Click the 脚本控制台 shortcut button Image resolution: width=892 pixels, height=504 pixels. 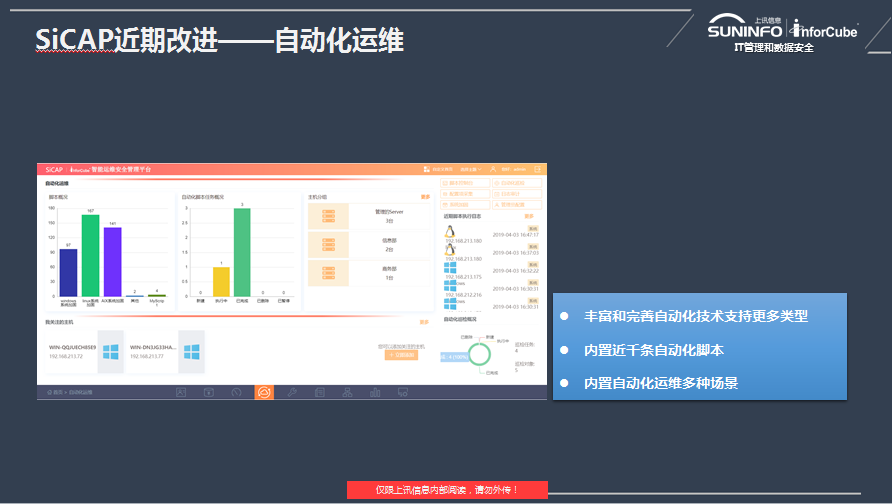467,183
